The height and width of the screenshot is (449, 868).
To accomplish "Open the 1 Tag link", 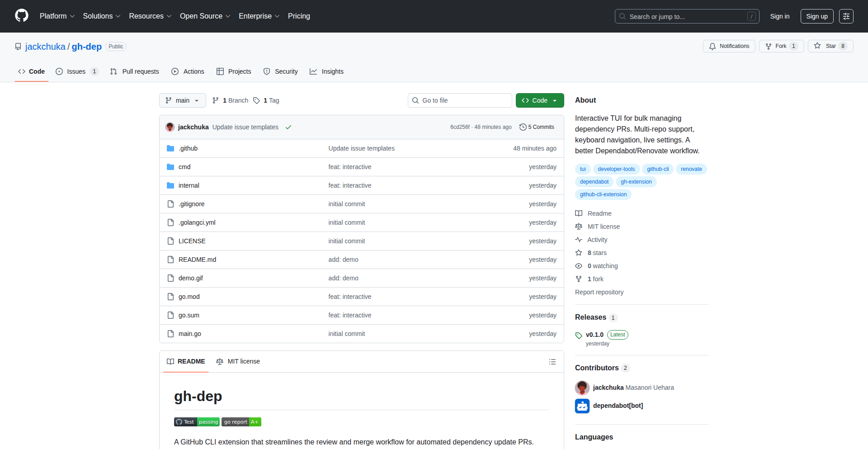I will [266, 100].
